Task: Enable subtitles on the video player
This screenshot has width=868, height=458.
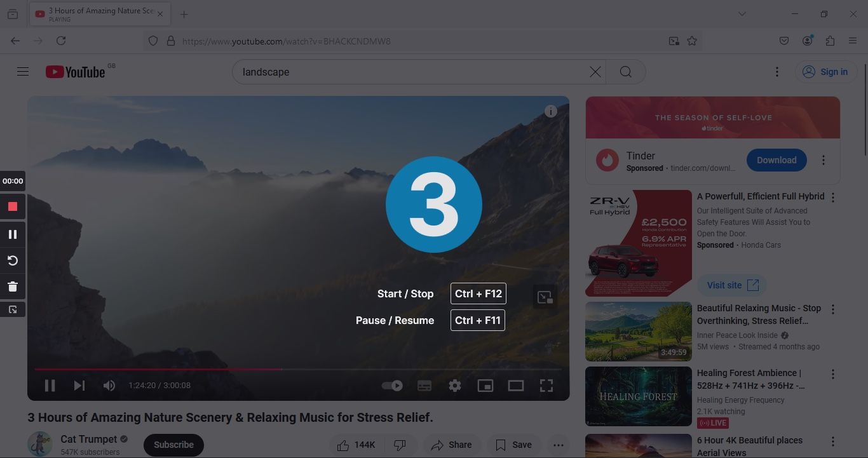Action: click(x=424, y=385)
